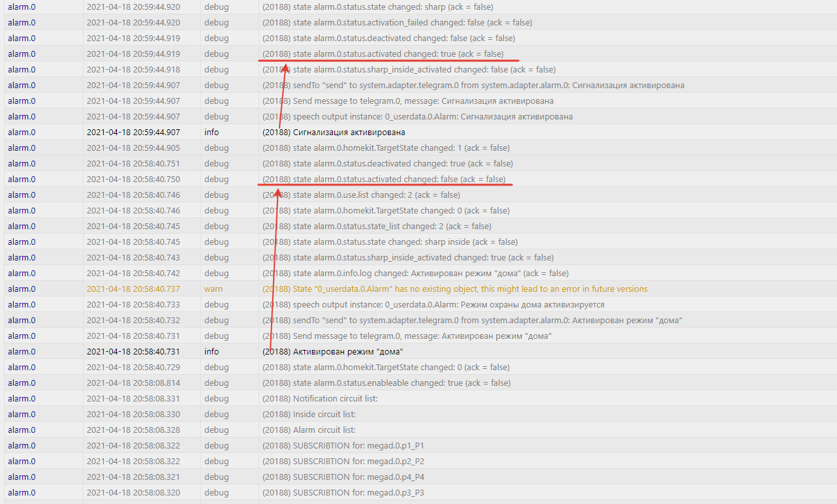
Task: Click timestamp 2021-04-18 20:58:08.814
Action: 133,383
